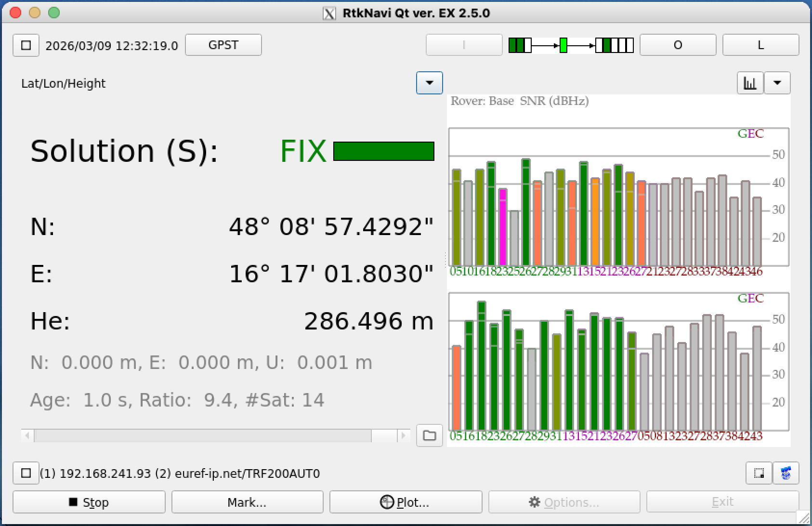
Task: Open the output streams O button
Action: click(x=678, y=45)
